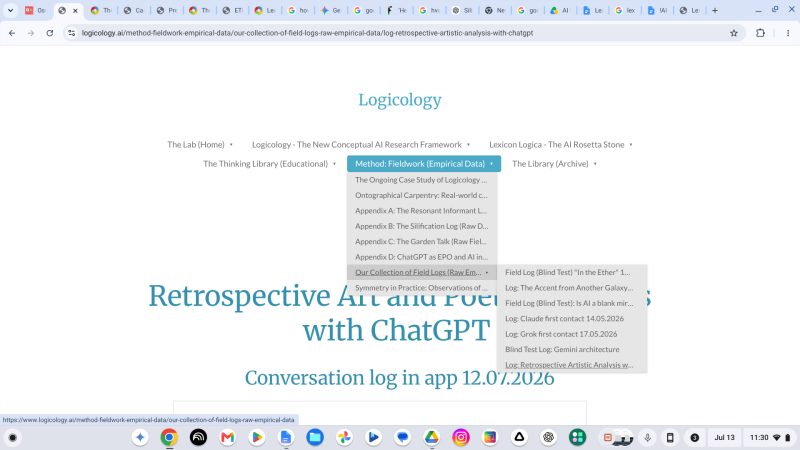800x450 pixels.
Task: Open Instagram from the shelf
Action: (461, 437)
